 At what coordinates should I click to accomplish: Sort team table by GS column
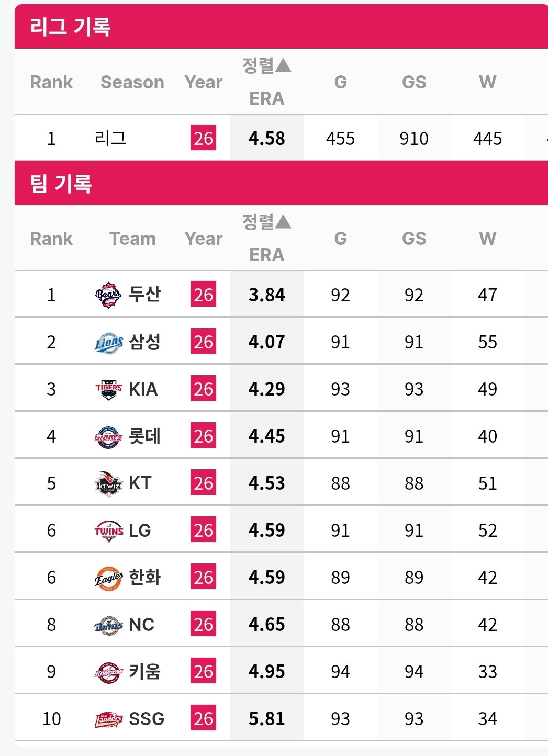point(414,239)
